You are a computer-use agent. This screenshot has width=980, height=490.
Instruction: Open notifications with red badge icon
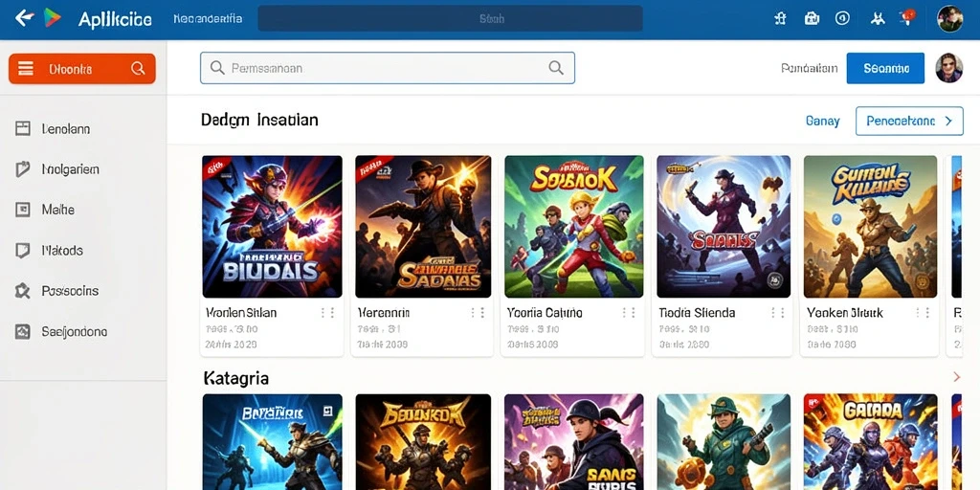(907, 16)
